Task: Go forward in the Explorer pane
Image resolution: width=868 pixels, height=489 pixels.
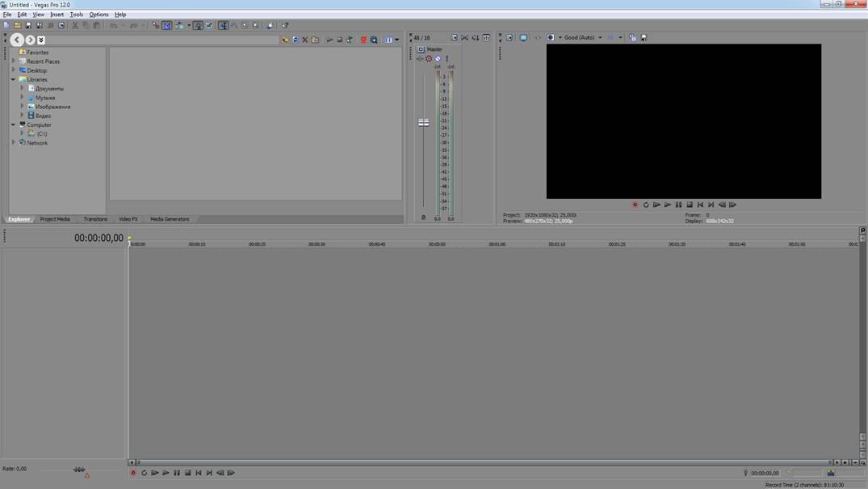Action: click(x=30, y=40)
